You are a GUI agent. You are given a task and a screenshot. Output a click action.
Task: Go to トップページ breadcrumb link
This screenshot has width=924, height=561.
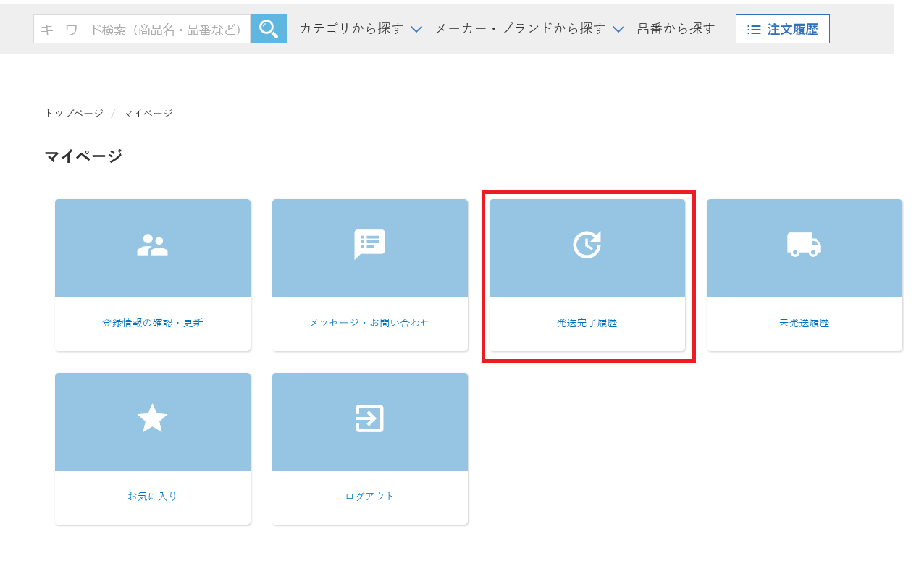coord(74,114)
